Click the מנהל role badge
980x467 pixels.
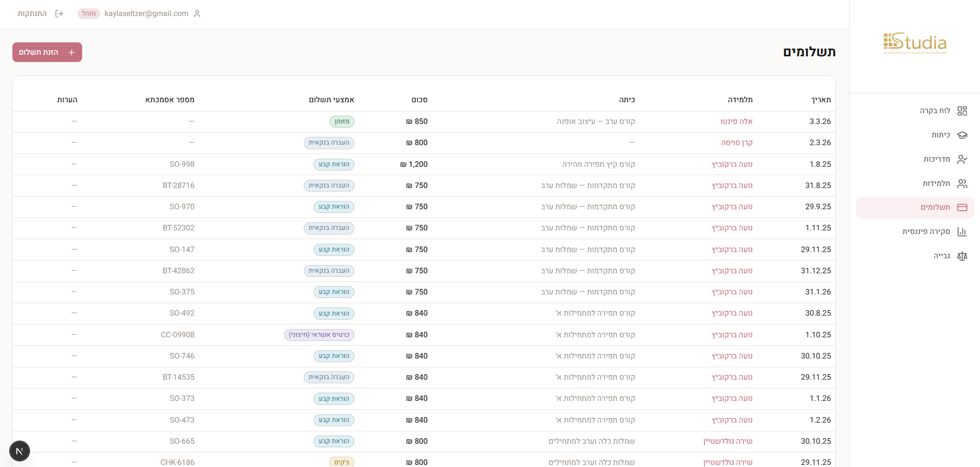[x=89, y=13]
